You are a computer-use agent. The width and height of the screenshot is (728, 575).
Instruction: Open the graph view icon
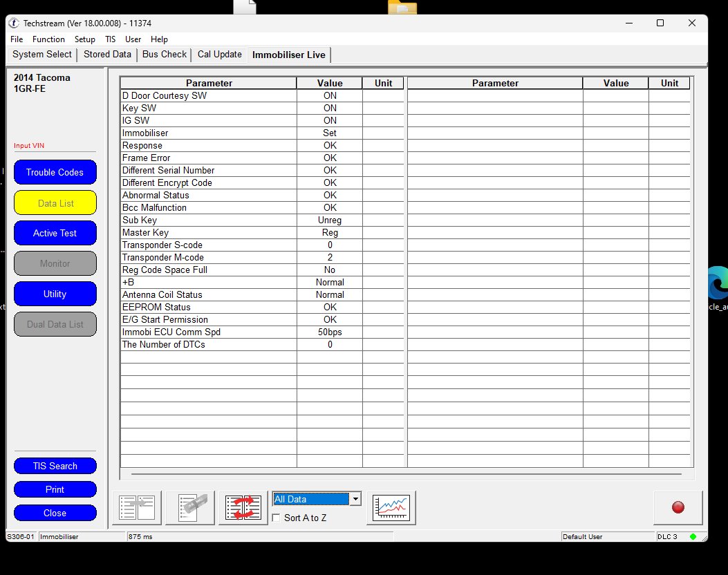tap(391, 507)
